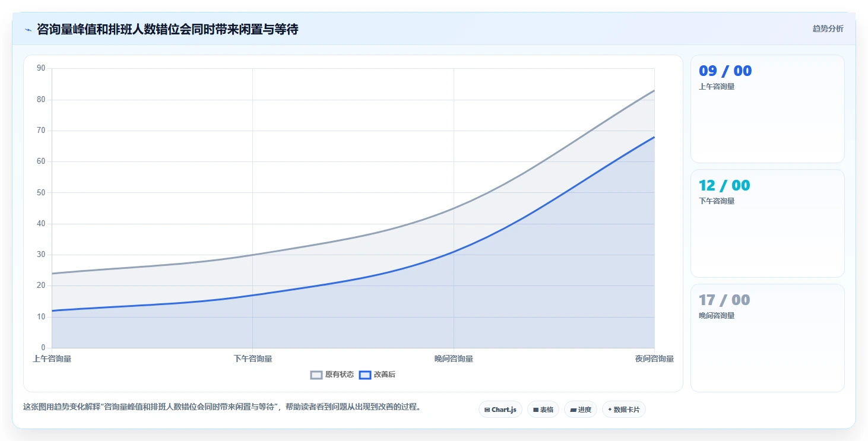The image size is (868, 441).
Task: Click the 09 / 00 blue value
Action: tap(726, 71)
